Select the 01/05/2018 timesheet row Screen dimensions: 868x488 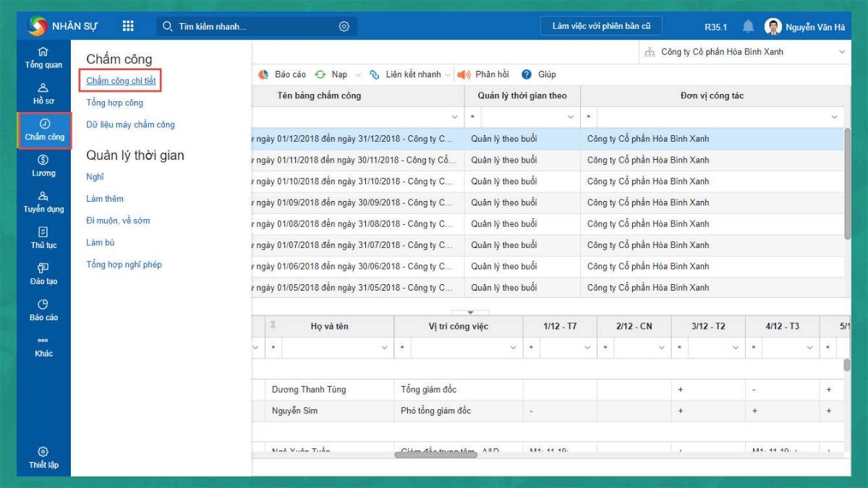tap(548, 288)
